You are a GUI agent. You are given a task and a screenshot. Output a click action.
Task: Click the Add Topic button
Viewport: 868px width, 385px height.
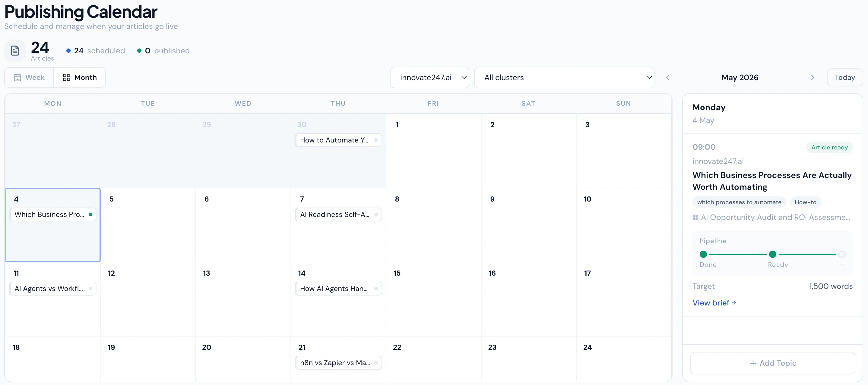[772, 363]
